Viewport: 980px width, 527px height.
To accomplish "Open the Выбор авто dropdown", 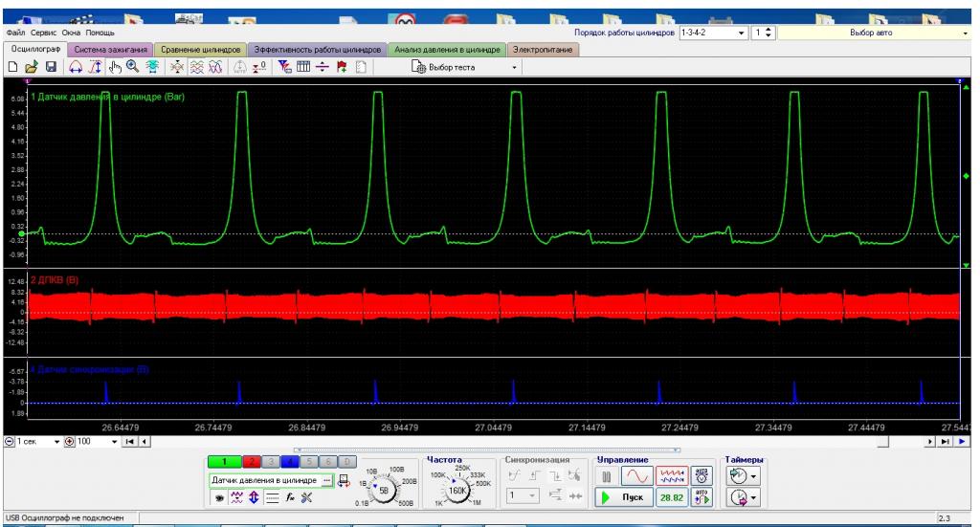I will click(874, 33).
